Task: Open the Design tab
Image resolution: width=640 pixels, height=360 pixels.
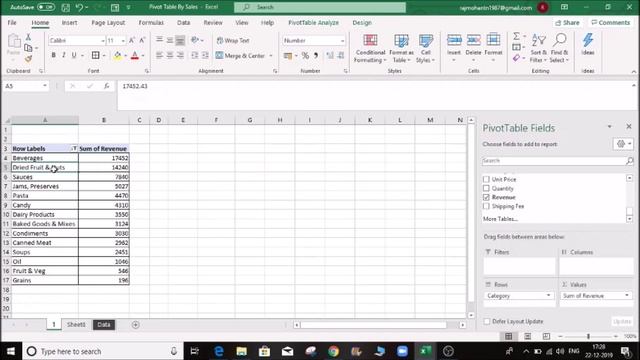Action: (x=362, y=23)
